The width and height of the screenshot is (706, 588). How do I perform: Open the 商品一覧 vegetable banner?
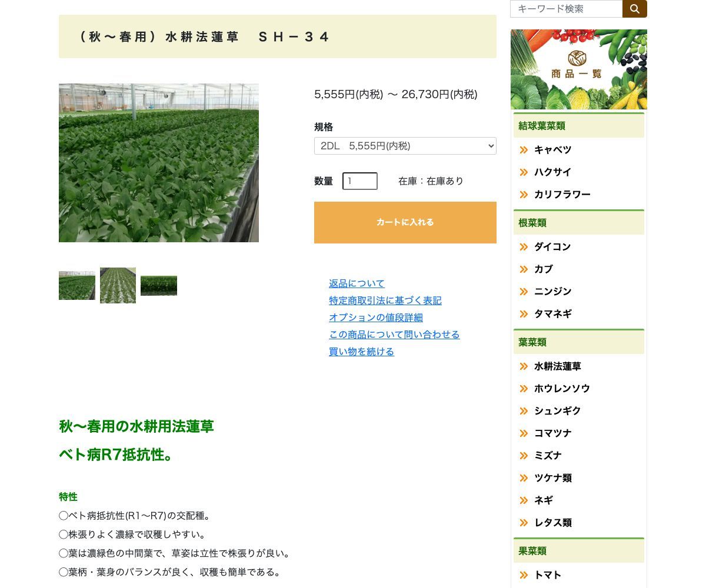point(578,69)
